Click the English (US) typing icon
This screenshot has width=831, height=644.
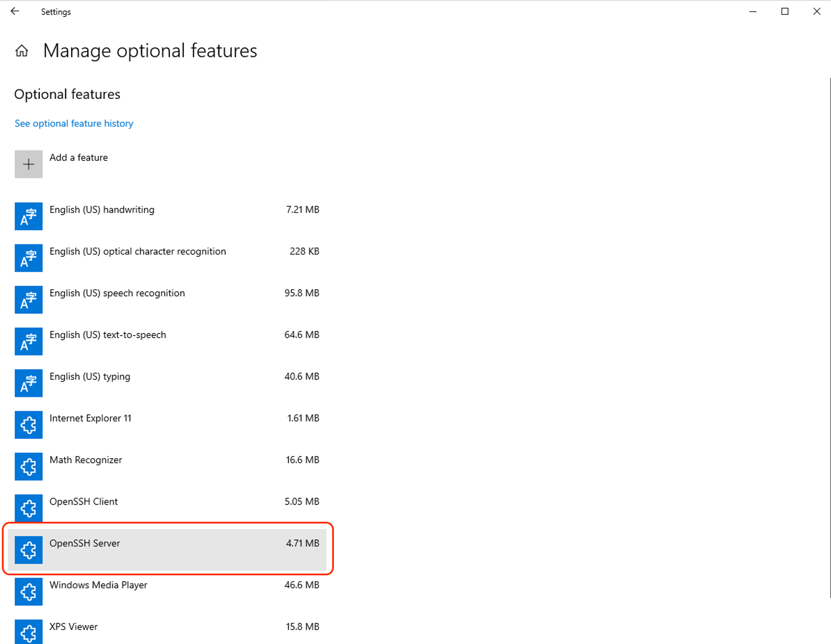29,383
